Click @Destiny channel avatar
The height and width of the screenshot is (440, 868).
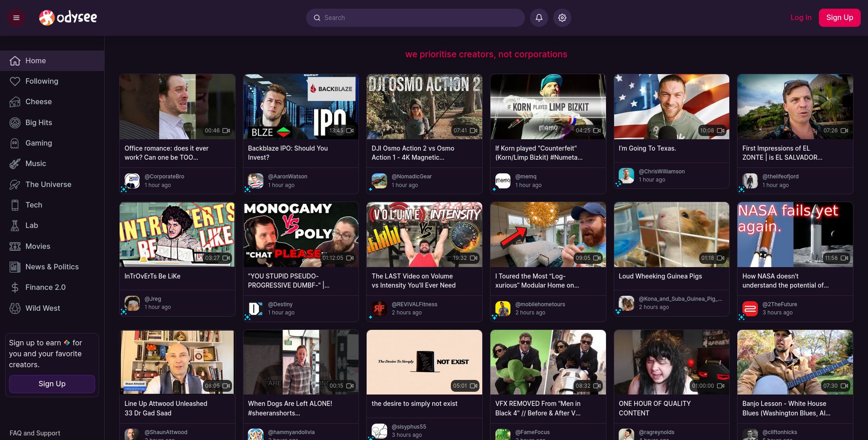pos(256,309)
